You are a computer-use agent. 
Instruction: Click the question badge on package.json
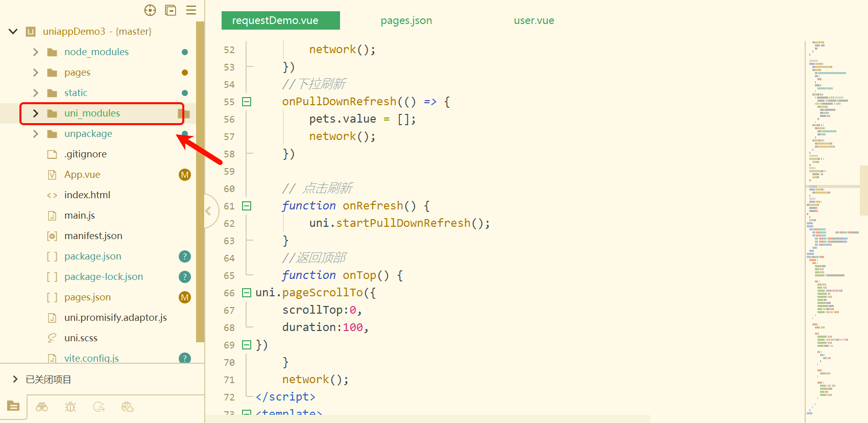pyautogui.click(x=185, y=256)
